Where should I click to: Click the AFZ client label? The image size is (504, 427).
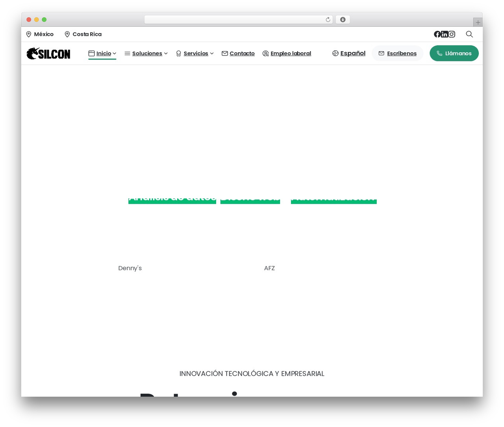[269, 268]
